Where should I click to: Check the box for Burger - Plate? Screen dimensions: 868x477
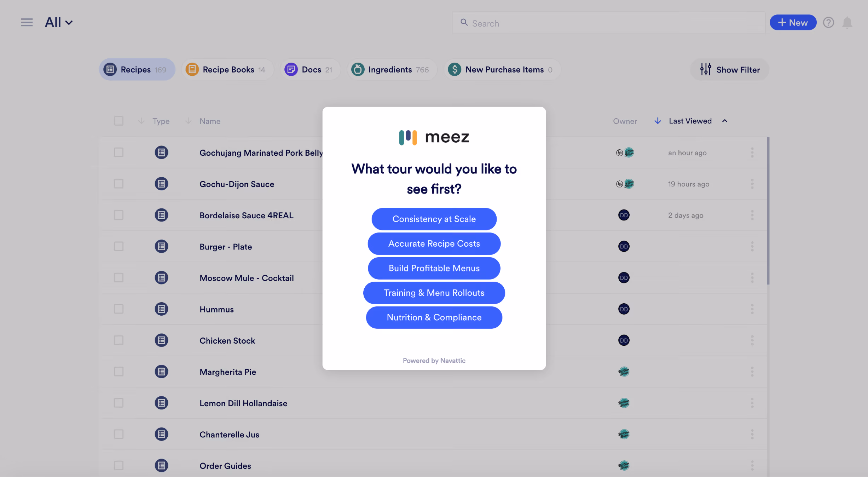tap(118, 246)
